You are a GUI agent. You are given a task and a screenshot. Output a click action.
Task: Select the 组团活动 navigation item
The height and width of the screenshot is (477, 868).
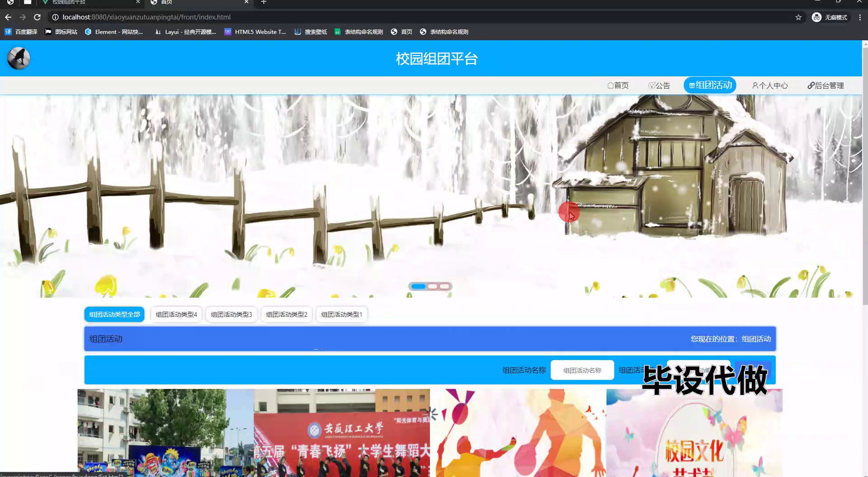point(710,85)
